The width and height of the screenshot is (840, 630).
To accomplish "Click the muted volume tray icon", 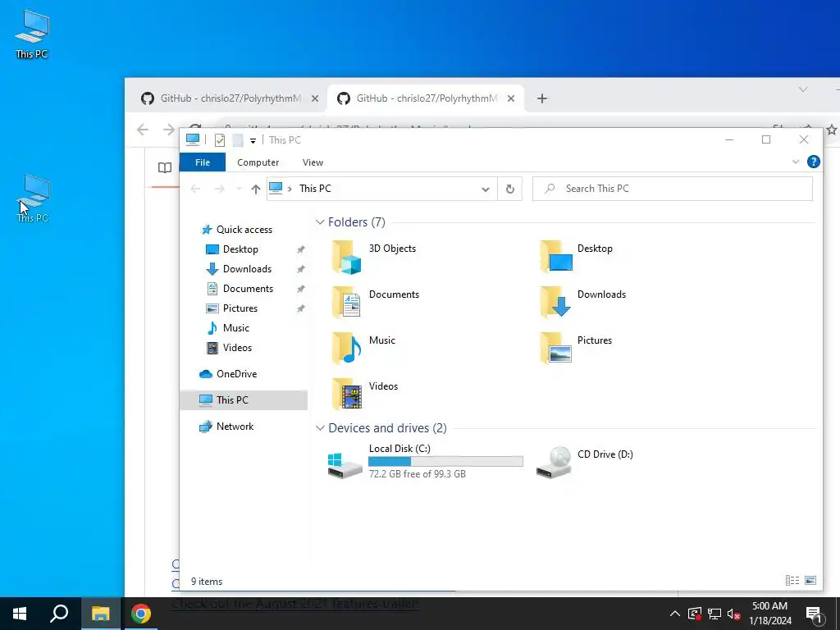I will [x=734, y=614].
